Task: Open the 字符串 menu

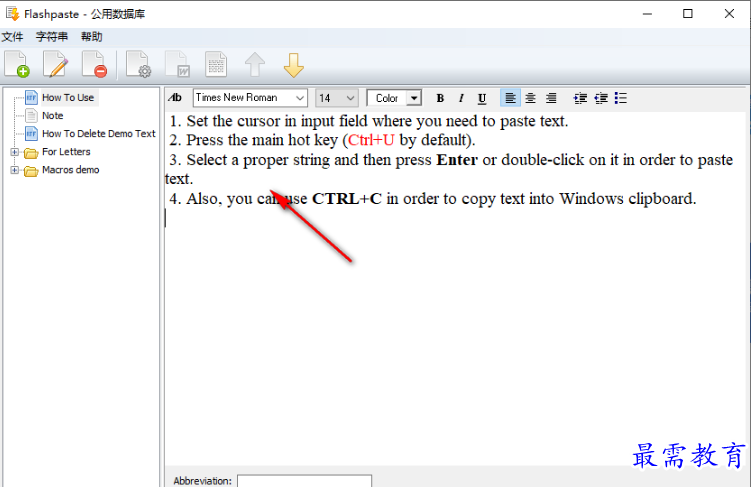Action: point(51,37)
